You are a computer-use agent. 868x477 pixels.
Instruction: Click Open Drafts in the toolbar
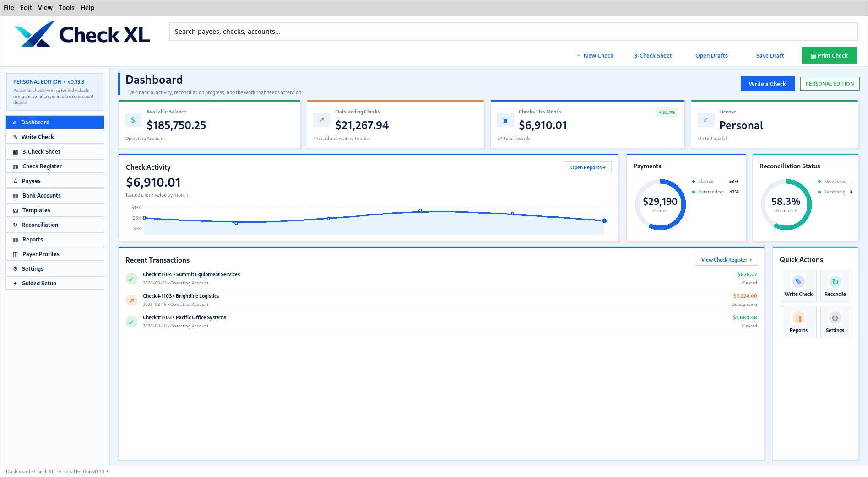[711, 55]
